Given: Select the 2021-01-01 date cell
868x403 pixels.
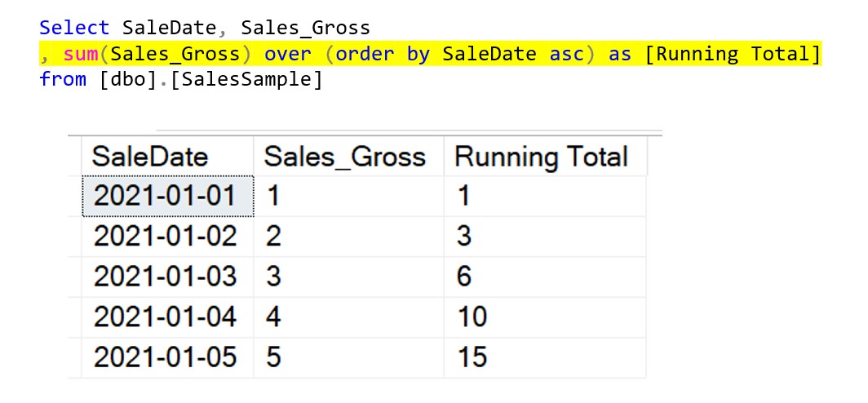Looking at the screenshot, I should click(166, 196).
